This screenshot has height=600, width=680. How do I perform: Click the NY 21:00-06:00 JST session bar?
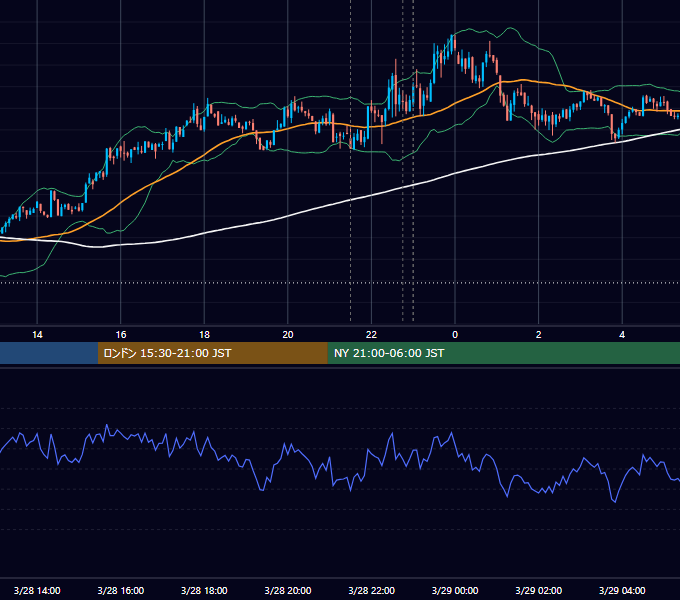(x=503, y=353)
